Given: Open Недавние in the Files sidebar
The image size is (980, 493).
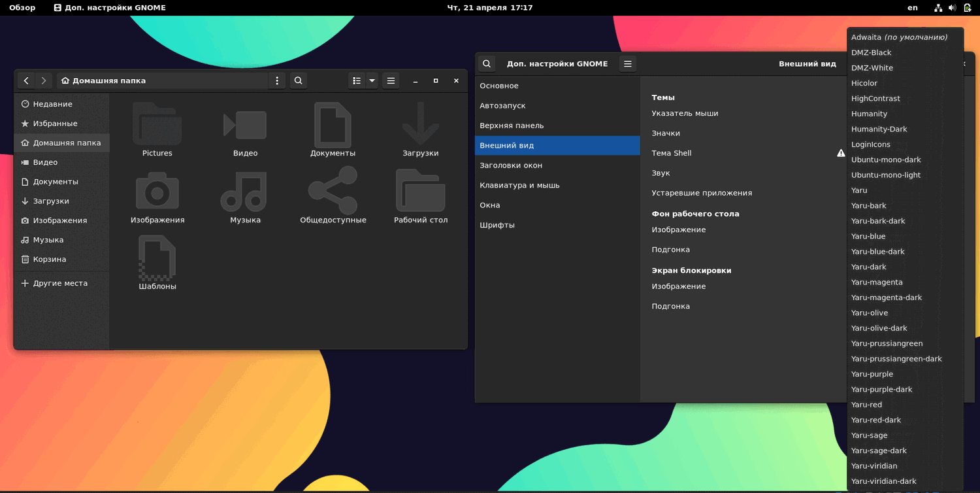Looking at the screenshot, I should point(61,104).
